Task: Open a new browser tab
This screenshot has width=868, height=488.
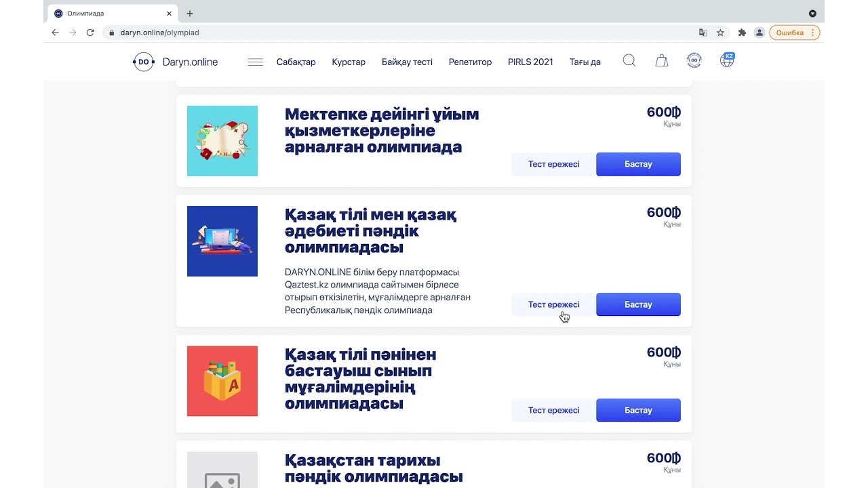Action: coord(190,14)
